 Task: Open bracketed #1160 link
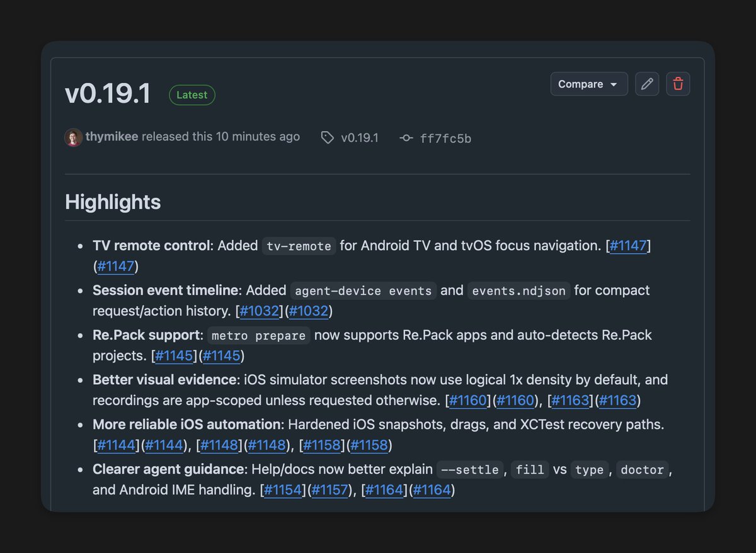coord(468,400)
